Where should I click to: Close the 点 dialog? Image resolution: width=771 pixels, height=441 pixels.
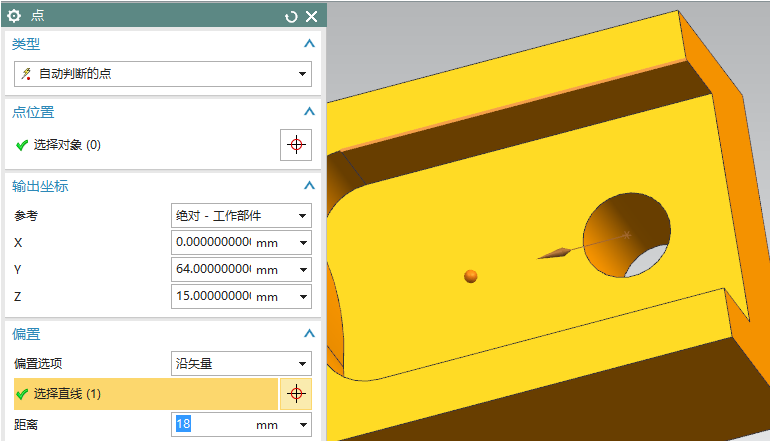click(x=311, y=16)
